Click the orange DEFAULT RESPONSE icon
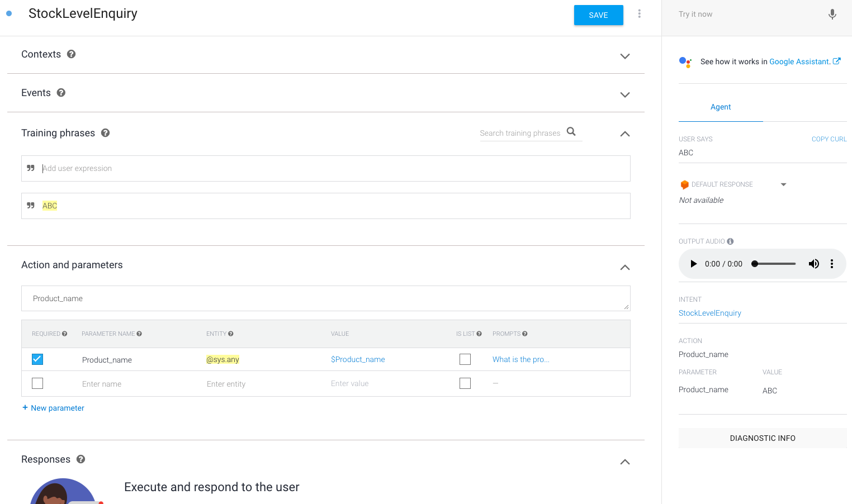Screen dimensions: 852x504 click(x=684, y=184)
